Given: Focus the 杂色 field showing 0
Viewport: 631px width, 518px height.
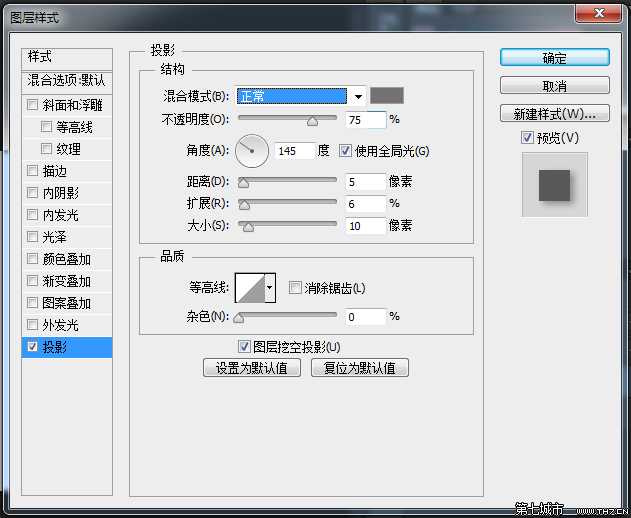Looking at the screenshot, I should tap(365, 317).
